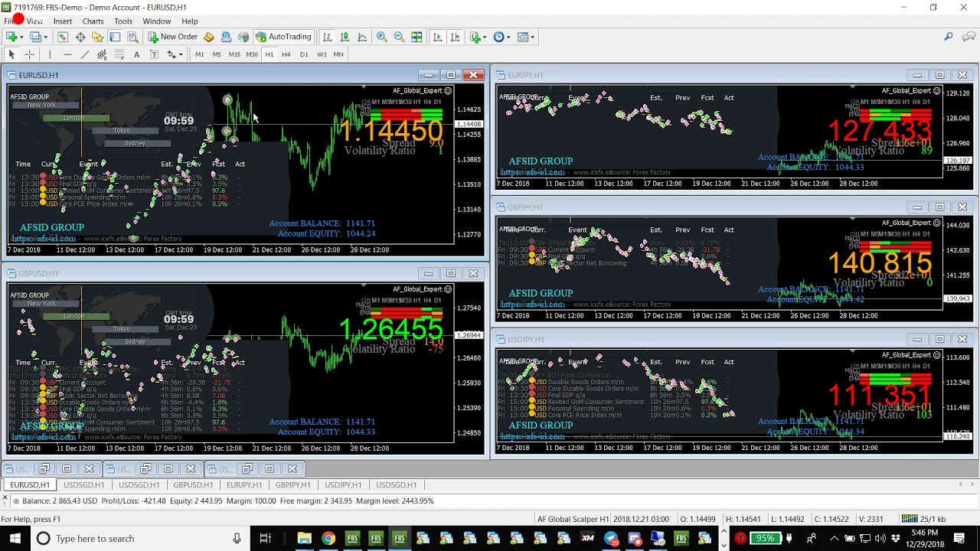Select the crosshair tool
This screenshot has width=980, height=551.
[29, 54]
